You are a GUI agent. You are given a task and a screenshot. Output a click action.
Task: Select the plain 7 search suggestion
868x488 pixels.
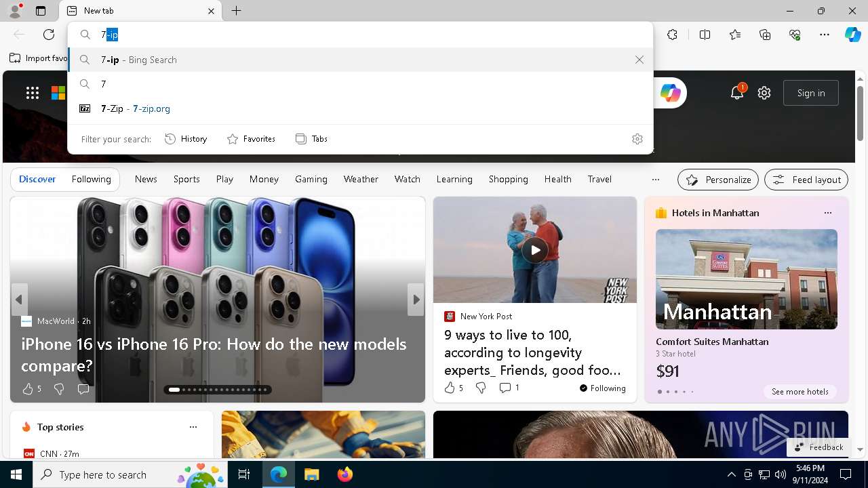click(x=360, y=84)
